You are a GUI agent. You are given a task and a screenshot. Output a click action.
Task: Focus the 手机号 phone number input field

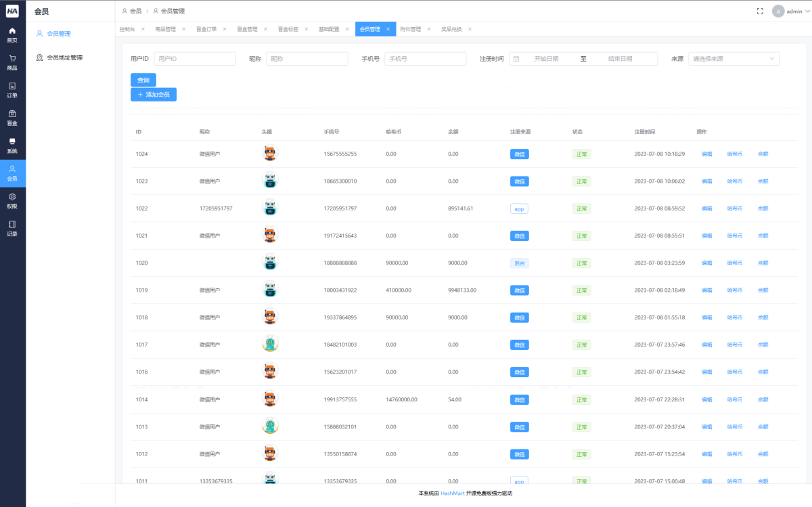426,59
